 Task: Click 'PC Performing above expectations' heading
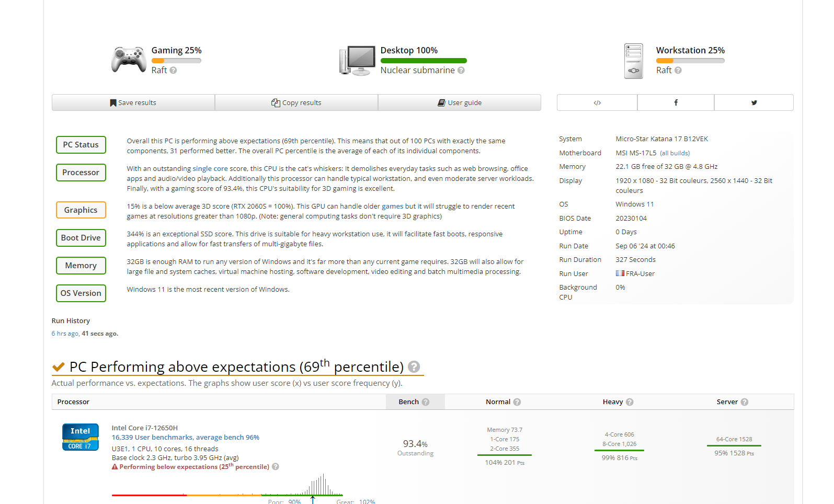click(236, 367)
